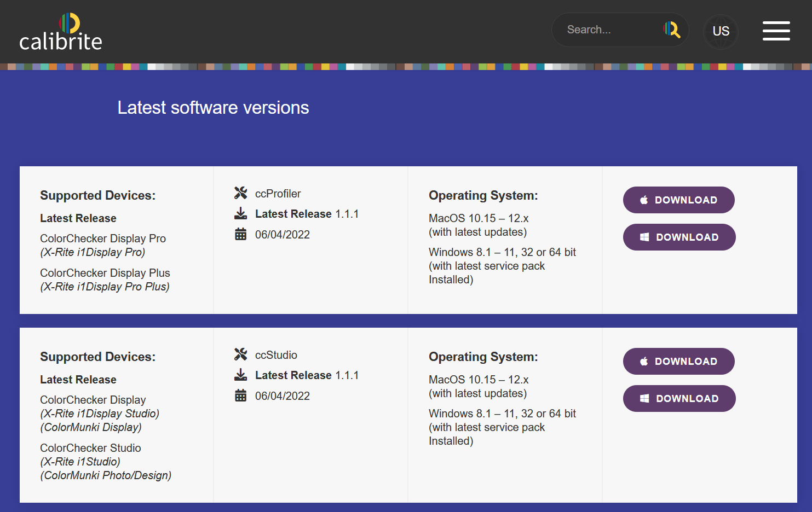Screen dimensions: 812x512
Task: Click 'ColorChecker Studio' device text
Action: point(90,448)
